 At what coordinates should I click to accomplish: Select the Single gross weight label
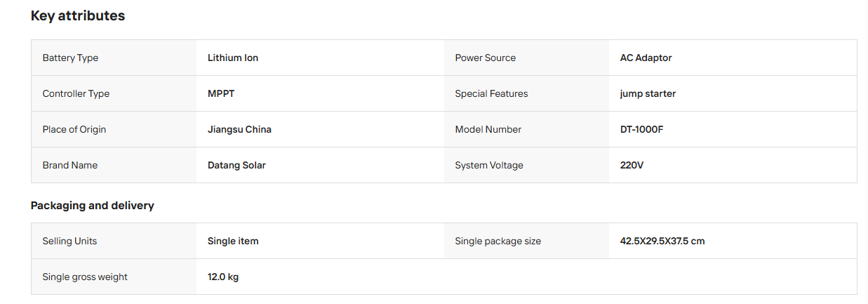(85, 277)
